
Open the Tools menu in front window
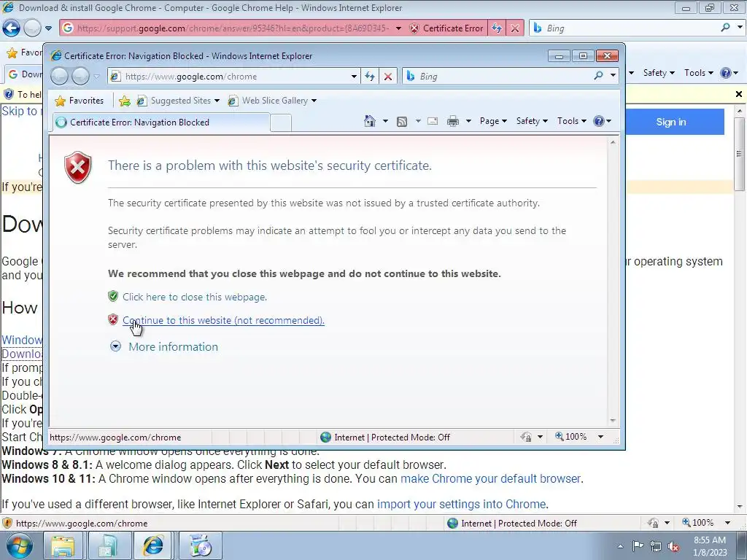click(572, 122)
